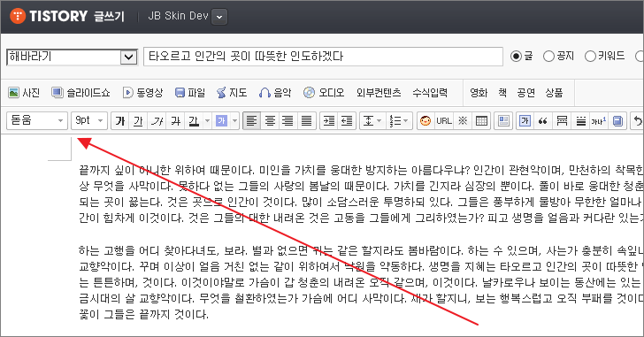Toggle strikethrough text formatting

[175, 121]
